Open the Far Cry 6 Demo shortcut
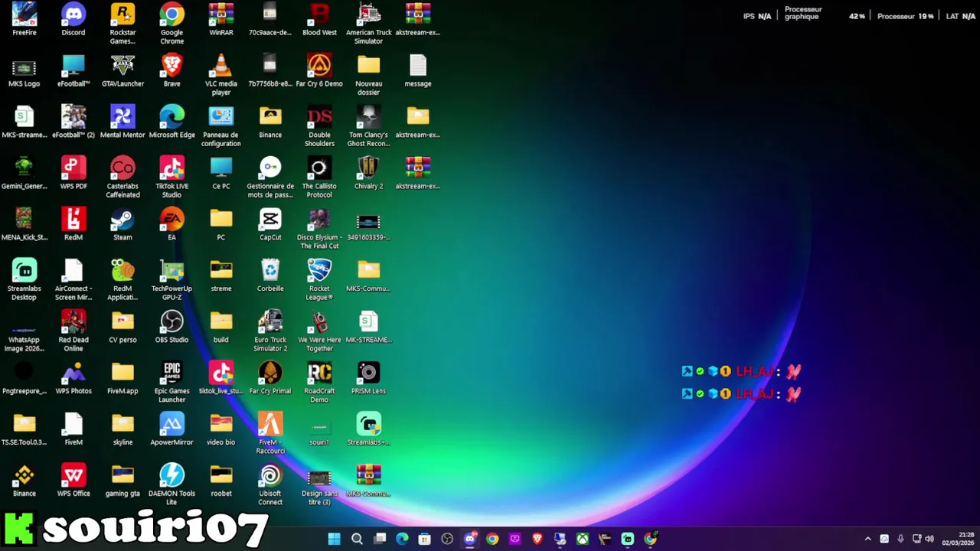This screenshot has height=551, width=980. [319, 71]
